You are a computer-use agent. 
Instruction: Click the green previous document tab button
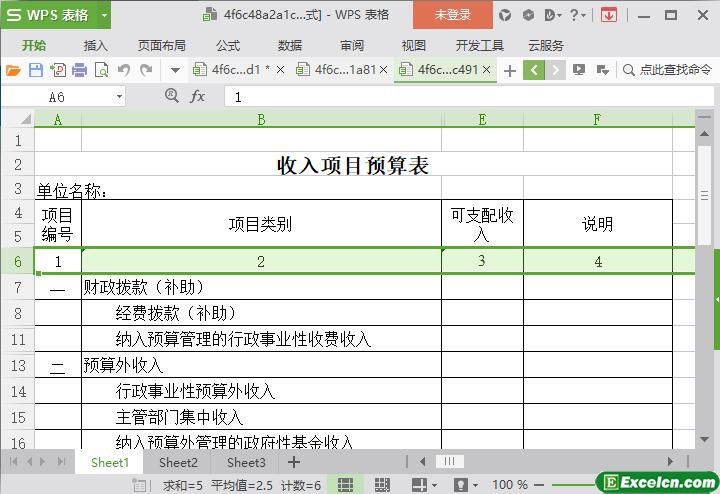pyautogui.click(x=533, y=70)
